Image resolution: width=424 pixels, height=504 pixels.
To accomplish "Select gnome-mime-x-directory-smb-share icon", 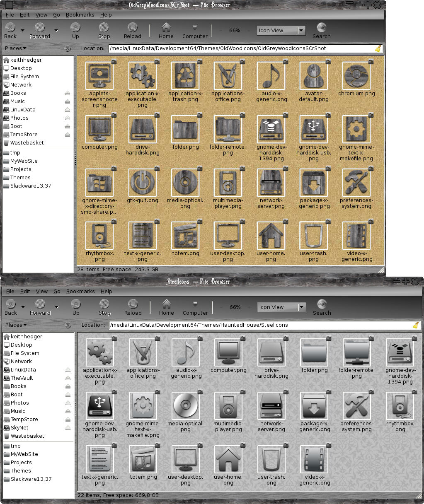I will pyautogui.click(x=99, y=183).
